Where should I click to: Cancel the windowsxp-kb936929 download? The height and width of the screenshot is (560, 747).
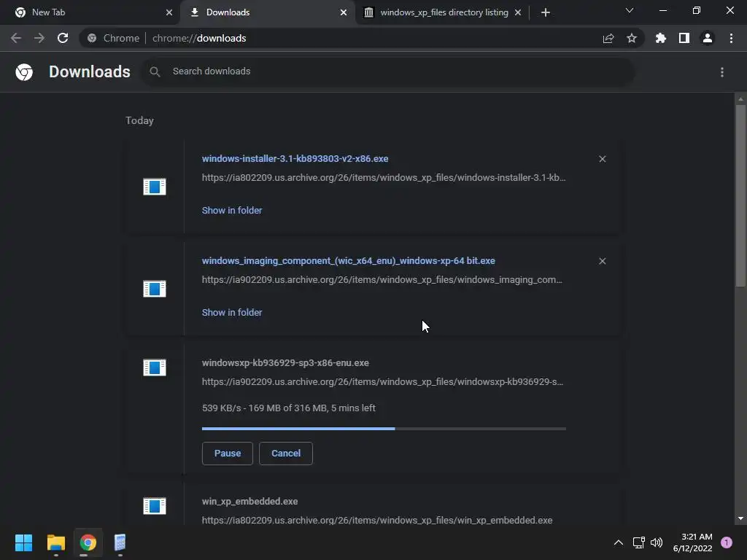[x=286, y=454]
